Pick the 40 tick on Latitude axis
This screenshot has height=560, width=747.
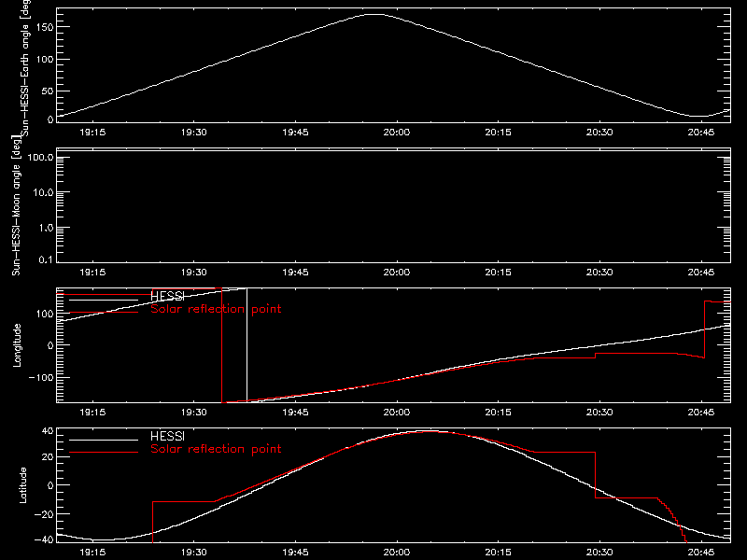48,431
